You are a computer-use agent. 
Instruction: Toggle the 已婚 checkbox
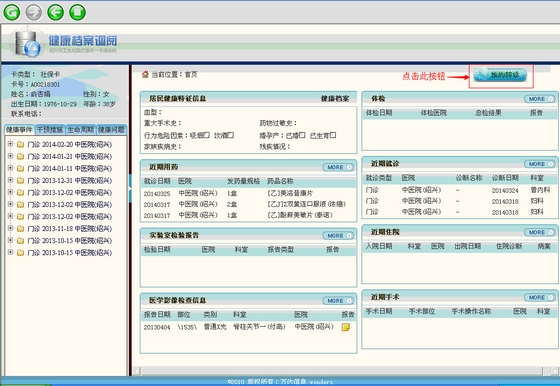pos(302,135)
